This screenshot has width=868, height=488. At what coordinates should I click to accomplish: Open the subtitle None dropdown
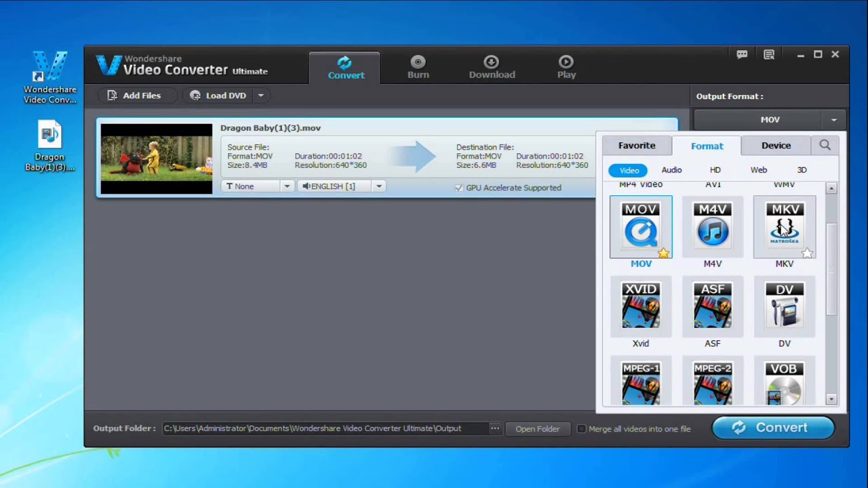pyautogui.click(x=257, y=186)
